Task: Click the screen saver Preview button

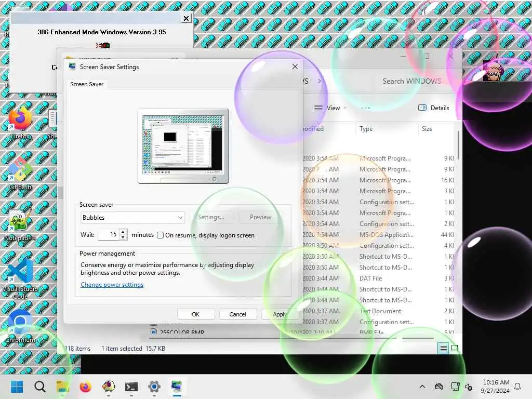Action: (x=260, y=217)
